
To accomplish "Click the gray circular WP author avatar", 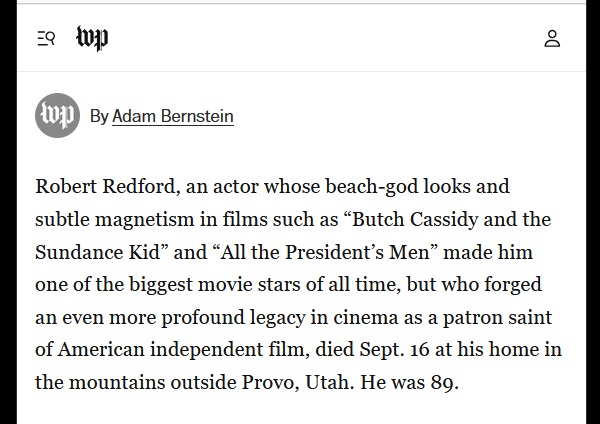I will (x=57, y=116).
